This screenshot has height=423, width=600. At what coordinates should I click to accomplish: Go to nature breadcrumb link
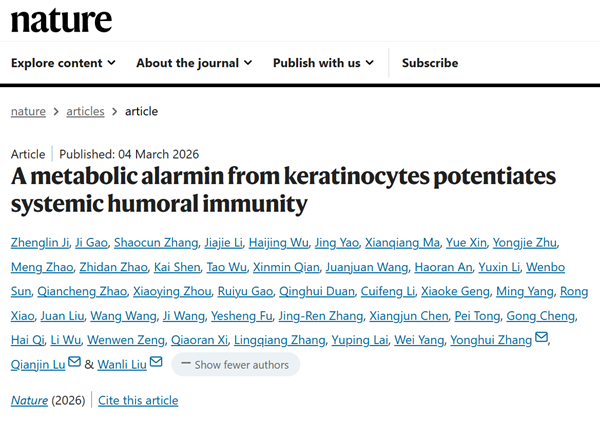click(28, 111)
